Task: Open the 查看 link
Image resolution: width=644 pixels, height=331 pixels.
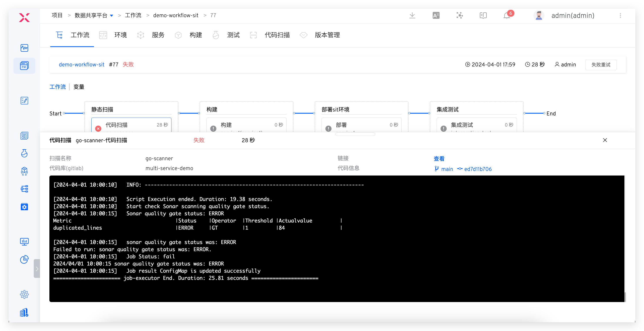Action: pos(439,159)
